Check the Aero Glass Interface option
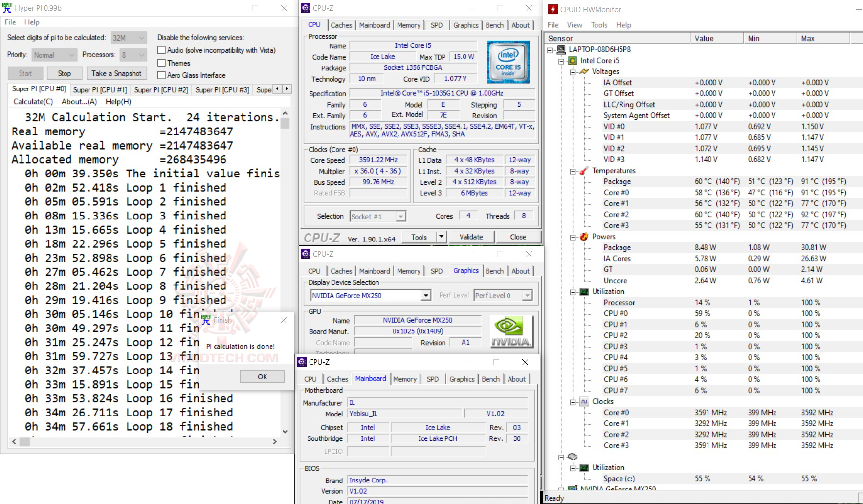The width and height of the screenshot is (863, 504). click(162, 75)
